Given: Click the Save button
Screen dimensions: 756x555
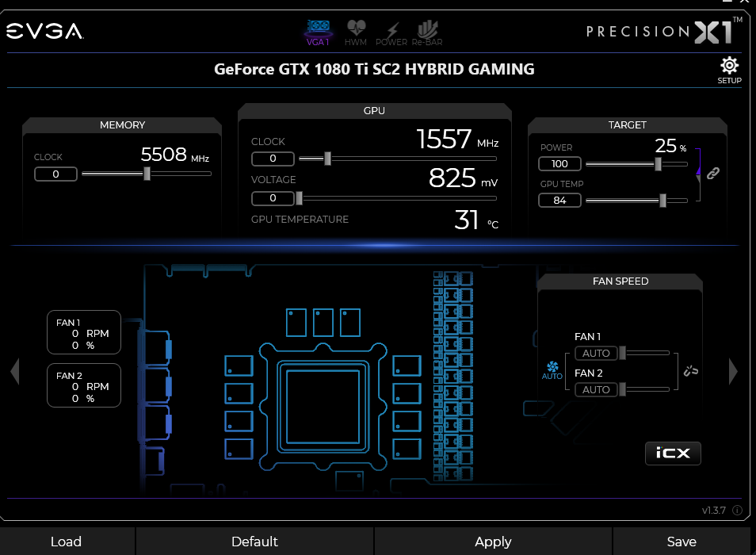Looking at the screenshot, I should 682,542.
